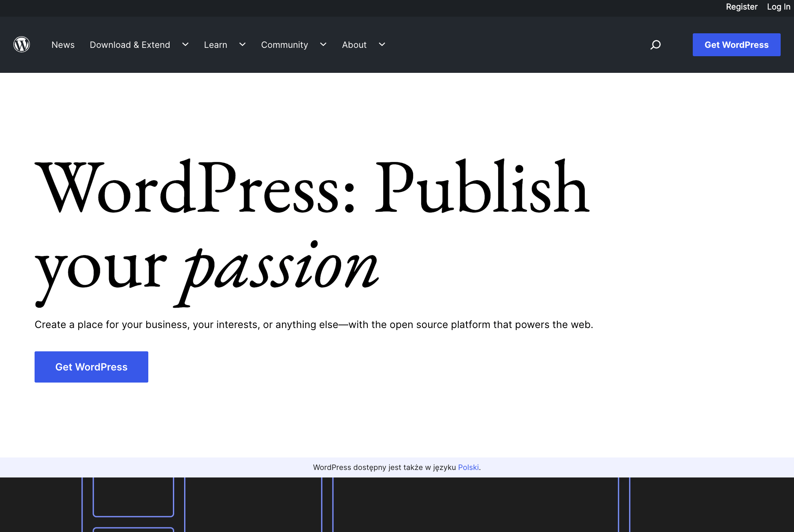Click the WordPress logo

[22, 45]
